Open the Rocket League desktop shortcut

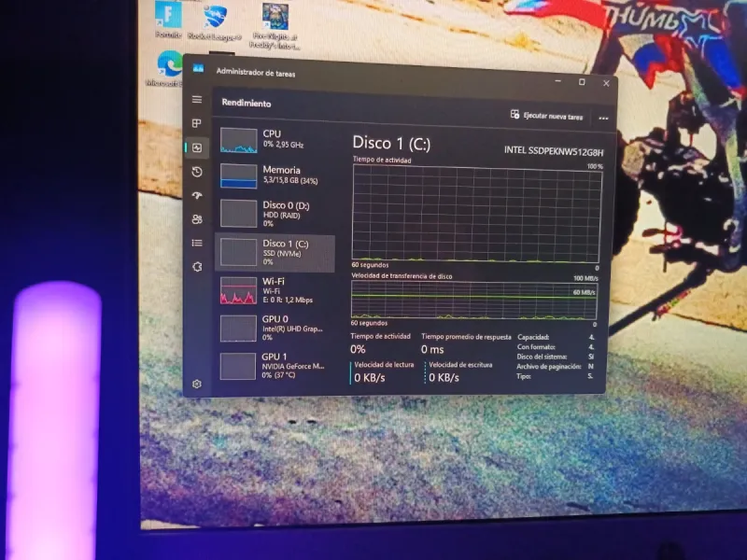pos(215,21)
